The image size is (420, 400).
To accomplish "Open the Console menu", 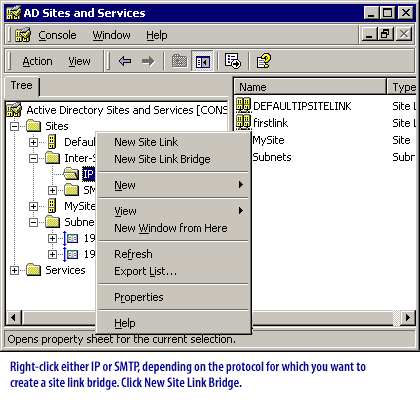I will click(57, 35).
